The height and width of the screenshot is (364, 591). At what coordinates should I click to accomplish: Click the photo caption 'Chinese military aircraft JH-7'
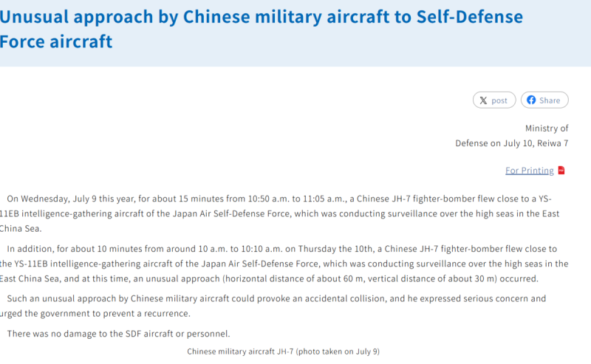click(x=283, y=351)
